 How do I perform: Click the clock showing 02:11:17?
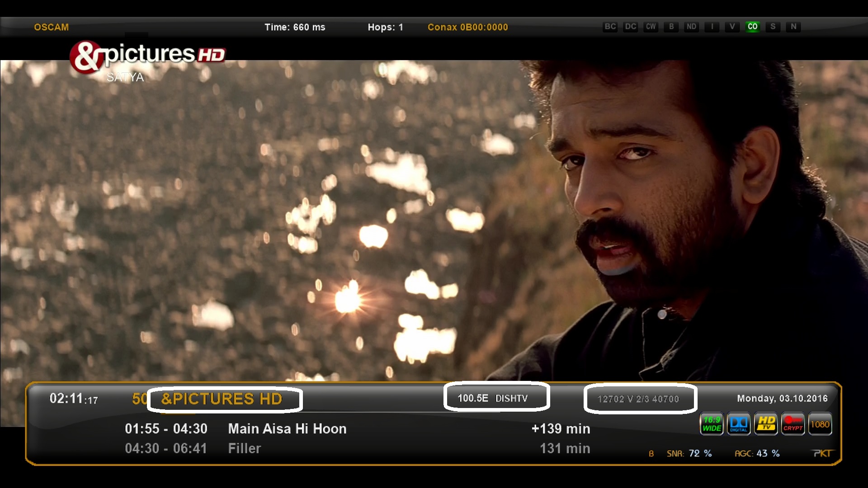coord(74,399)
